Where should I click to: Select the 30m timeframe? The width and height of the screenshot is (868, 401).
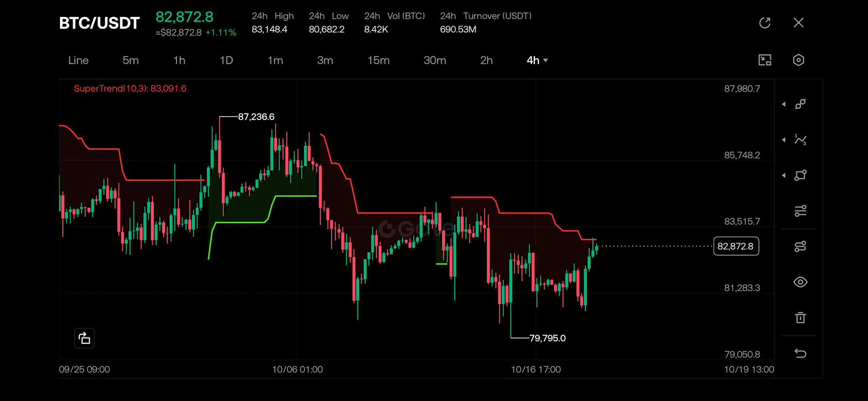tap(435, 60)
